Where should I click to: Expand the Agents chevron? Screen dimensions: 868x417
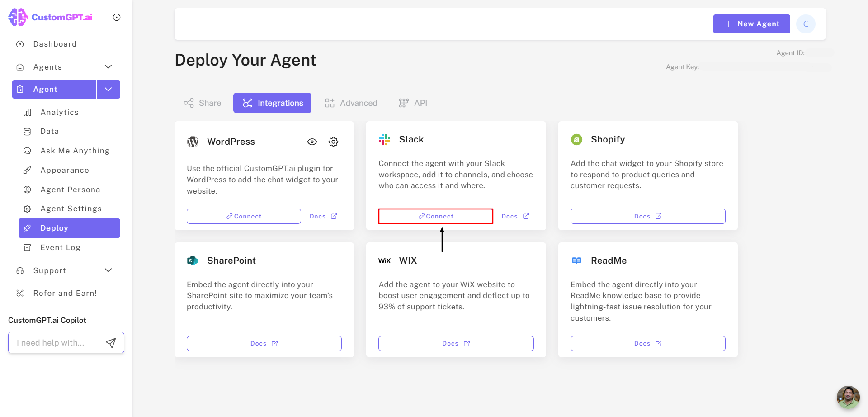tap(108, 67)
